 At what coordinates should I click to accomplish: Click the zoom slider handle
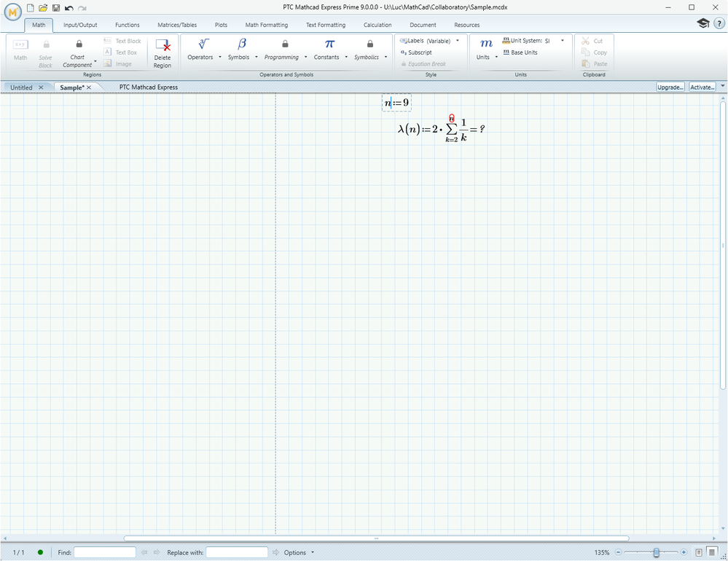click(x=657, y=553)
